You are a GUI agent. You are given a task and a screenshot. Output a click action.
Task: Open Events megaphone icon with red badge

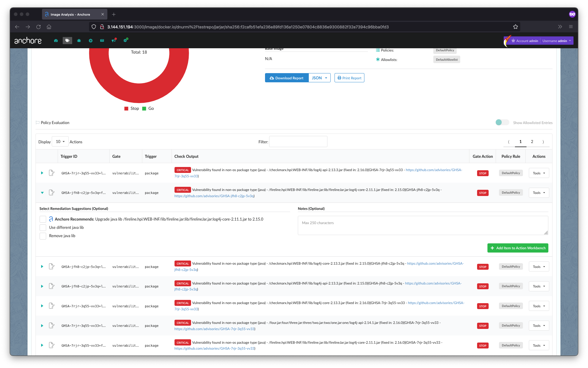point(114,40)
